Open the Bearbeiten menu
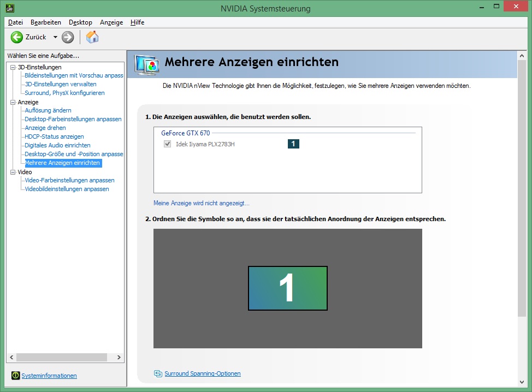The image size is (532, 392). coord(46,22)
